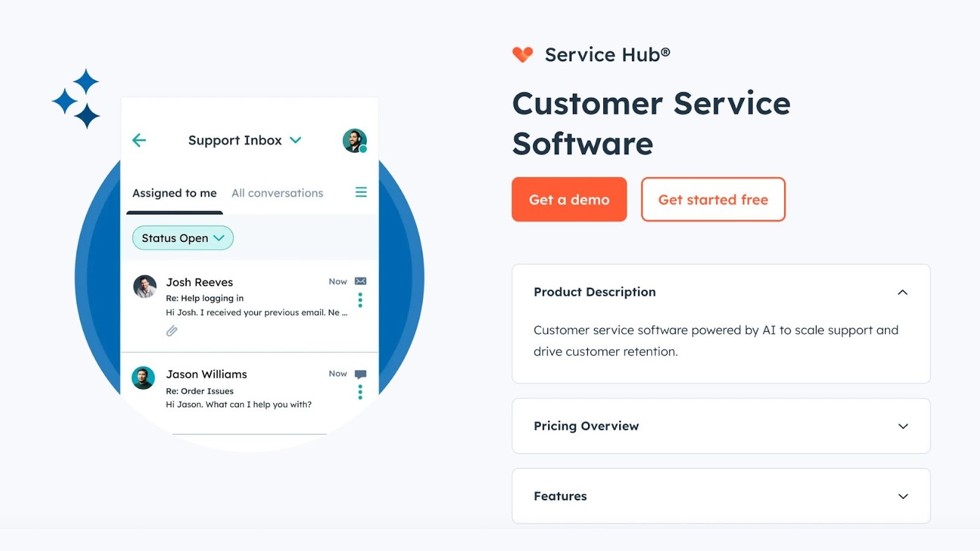Expand the Pricing Overview section

pos(903,426)
